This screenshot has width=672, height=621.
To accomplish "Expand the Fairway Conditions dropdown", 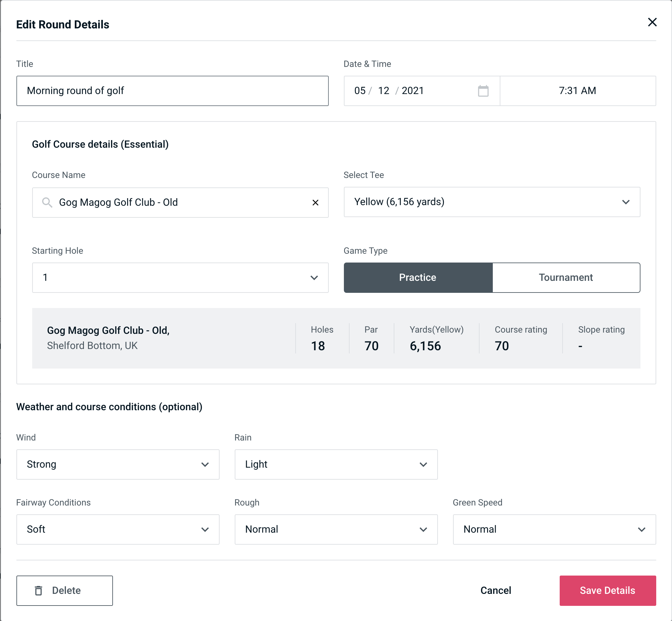I will (x=118, y=529).
